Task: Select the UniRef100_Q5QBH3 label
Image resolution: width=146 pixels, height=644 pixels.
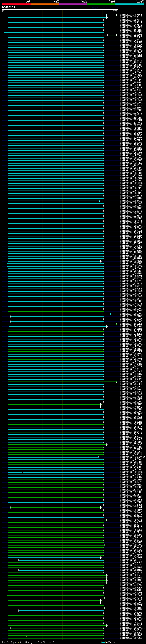Action: pos(131,263)
